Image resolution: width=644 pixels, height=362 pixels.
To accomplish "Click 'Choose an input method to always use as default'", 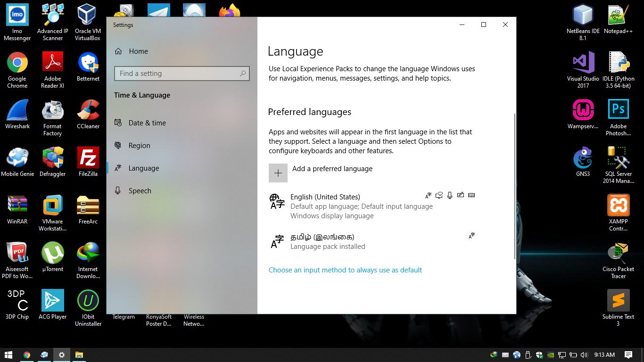I will (x=345, y=270).
